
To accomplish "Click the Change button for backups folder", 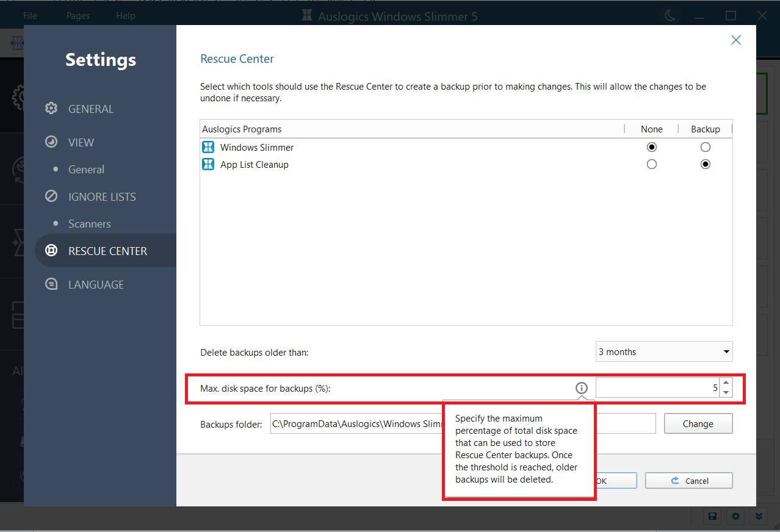I will (698, 423).
